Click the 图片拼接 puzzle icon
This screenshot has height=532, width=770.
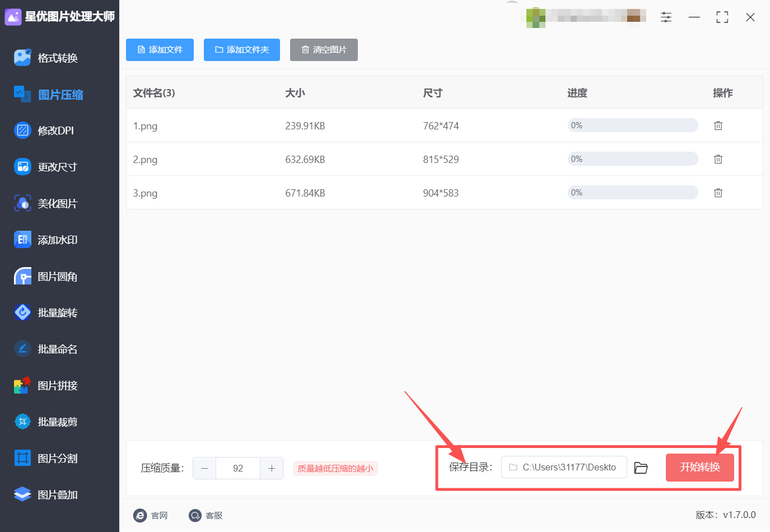coord(22,385)
